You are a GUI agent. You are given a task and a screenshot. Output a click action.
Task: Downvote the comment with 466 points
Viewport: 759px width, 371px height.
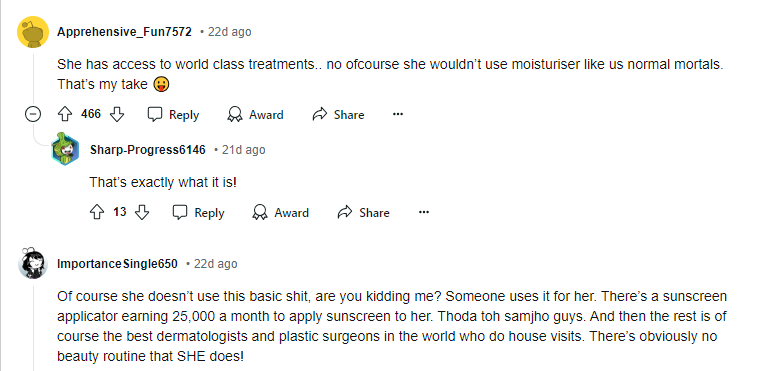117,114
